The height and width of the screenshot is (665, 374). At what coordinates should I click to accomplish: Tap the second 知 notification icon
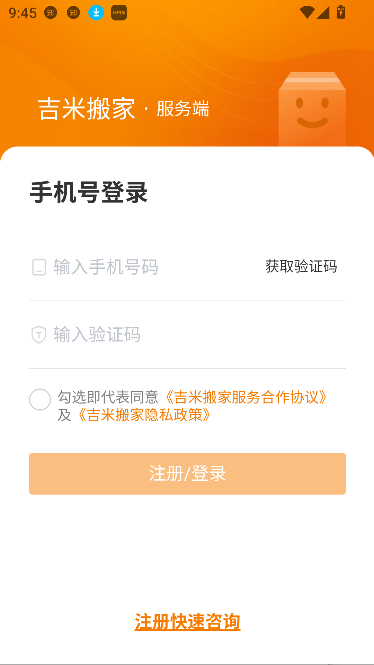[x=73, y=13]
